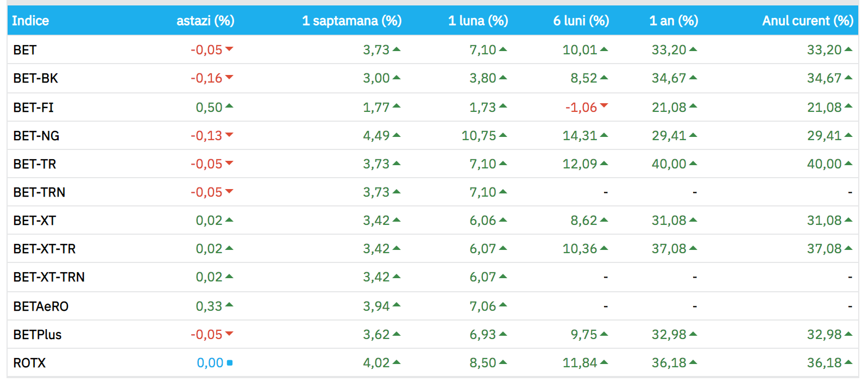Click the green up arrow in BET-FI astazi cell
Viewport: 868px width, 389px height.
(229, 106)
